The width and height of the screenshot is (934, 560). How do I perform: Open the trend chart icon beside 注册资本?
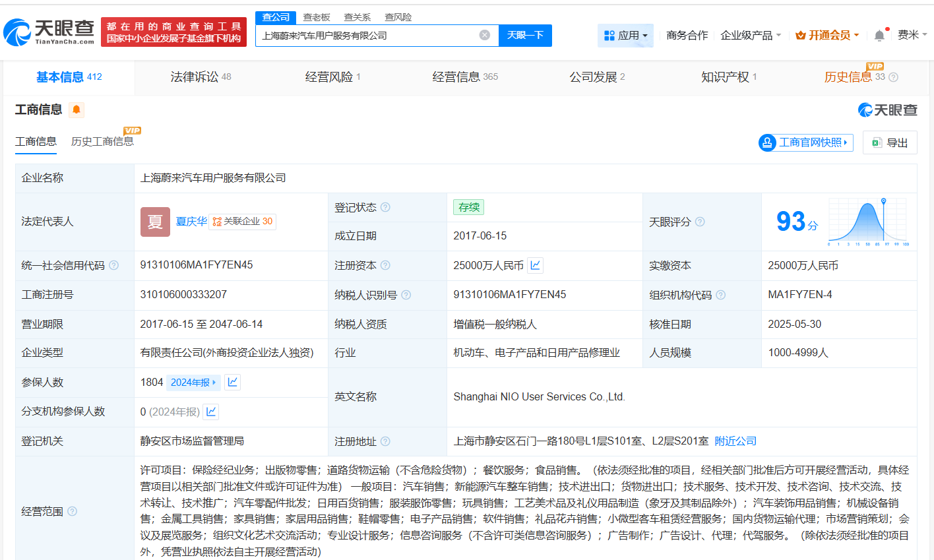534,265
